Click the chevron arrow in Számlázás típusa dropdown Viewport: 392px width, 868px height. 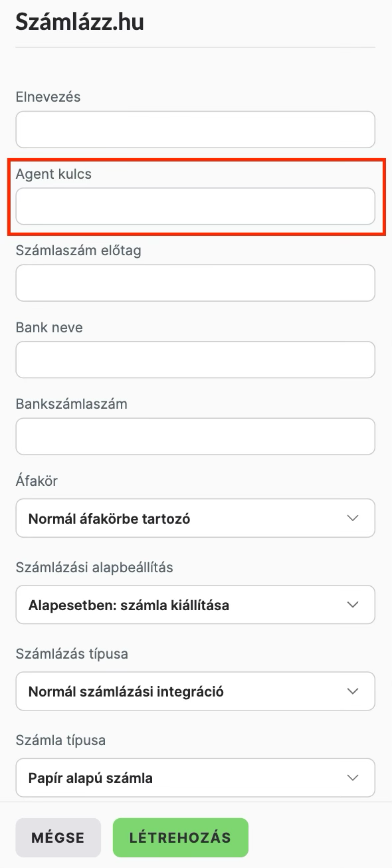click(x=353, y=691)
